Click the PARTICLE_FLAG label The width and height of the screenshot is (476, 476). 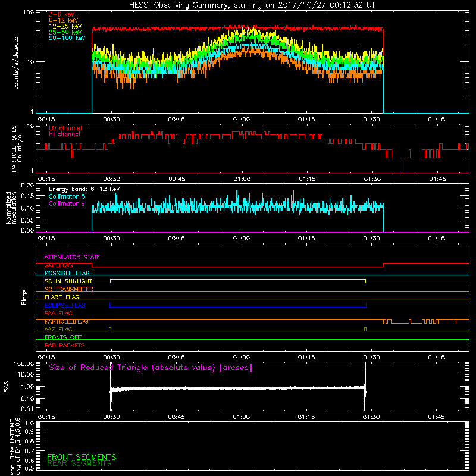67,321
